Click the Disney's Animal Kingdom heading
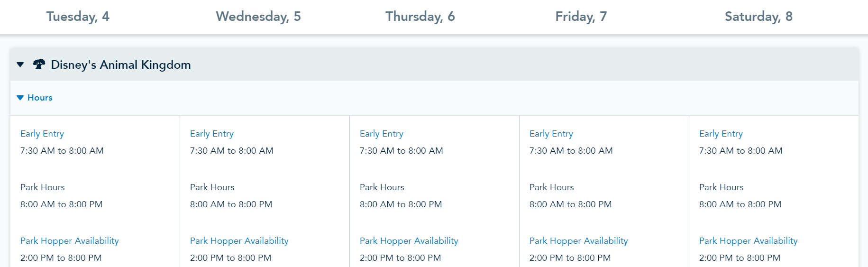 [121, 64]
